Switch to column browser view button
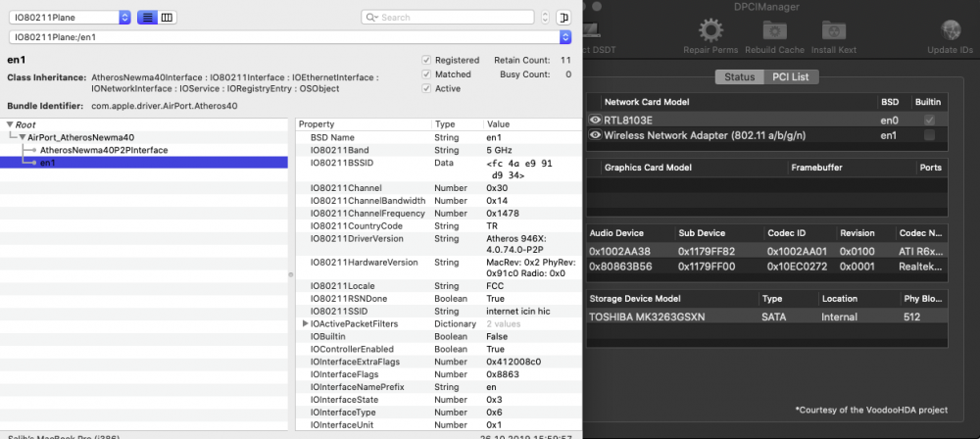The height and width of the screenshot is (439, 980). point(167,18)
